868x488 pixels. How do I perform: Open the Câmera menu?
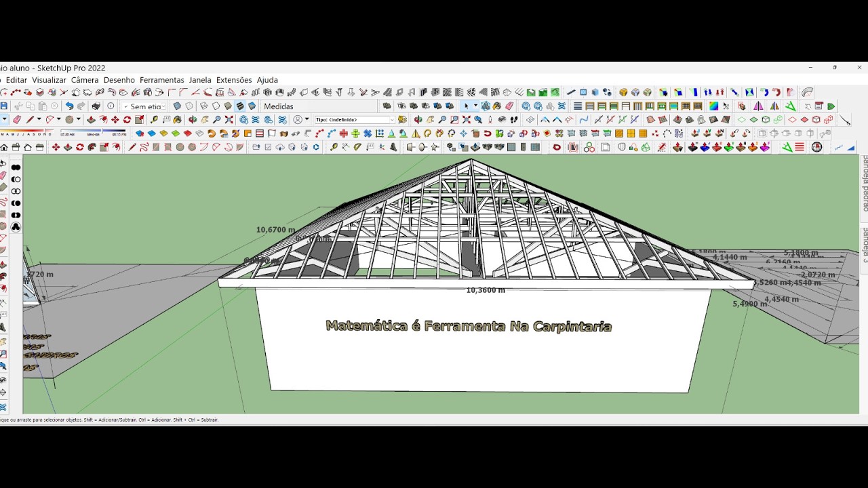click(x=85, y=80)
